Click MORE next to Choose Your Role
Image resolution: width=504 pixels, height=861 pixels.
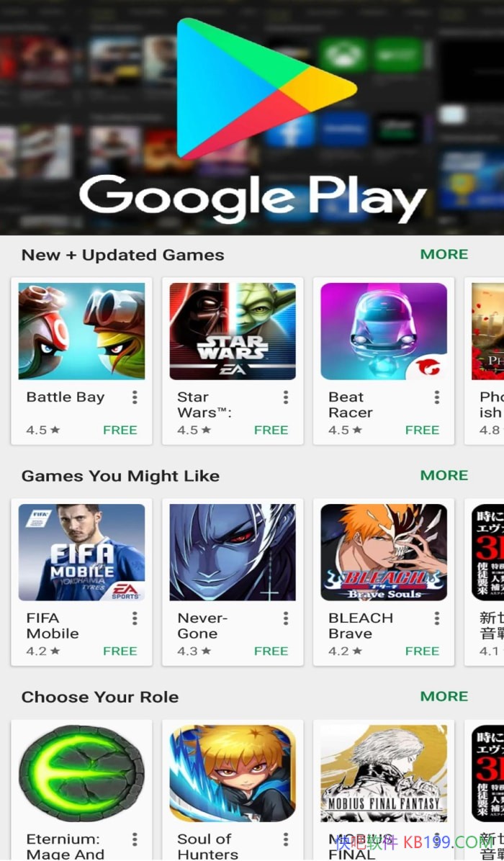tap(444, 696)
